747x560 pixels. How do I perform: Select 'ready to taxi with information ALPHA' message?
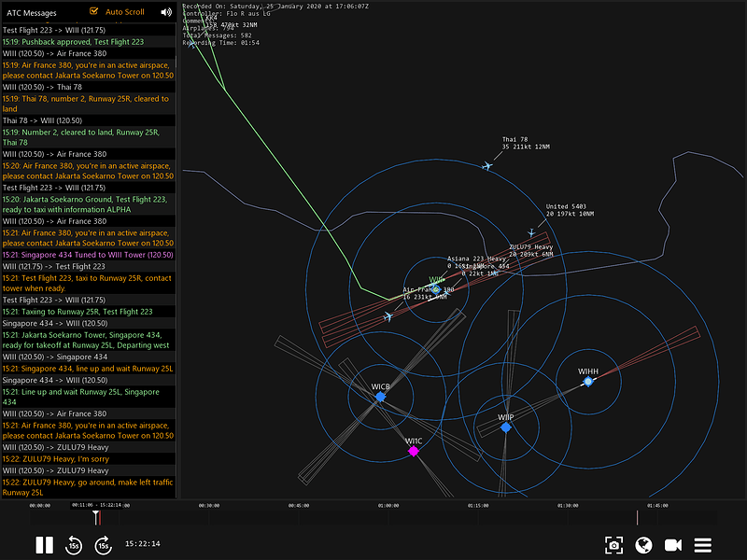88,204
